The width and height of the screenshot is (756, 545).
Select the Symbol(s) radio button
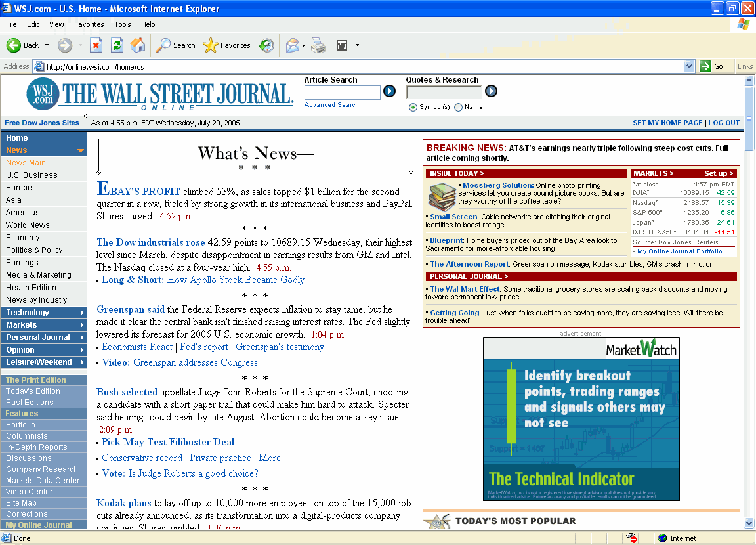413,107
